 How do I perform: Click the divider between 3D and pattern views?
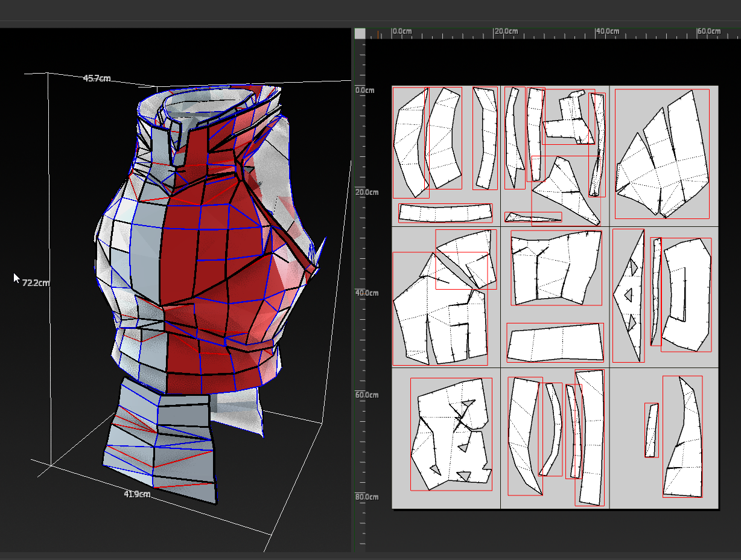click(x=352, y=290)
